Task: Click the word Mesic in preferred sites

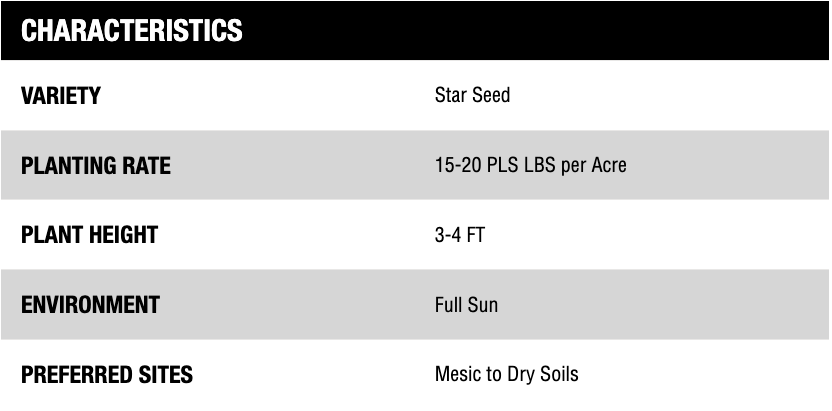Action: click(456, 375)
